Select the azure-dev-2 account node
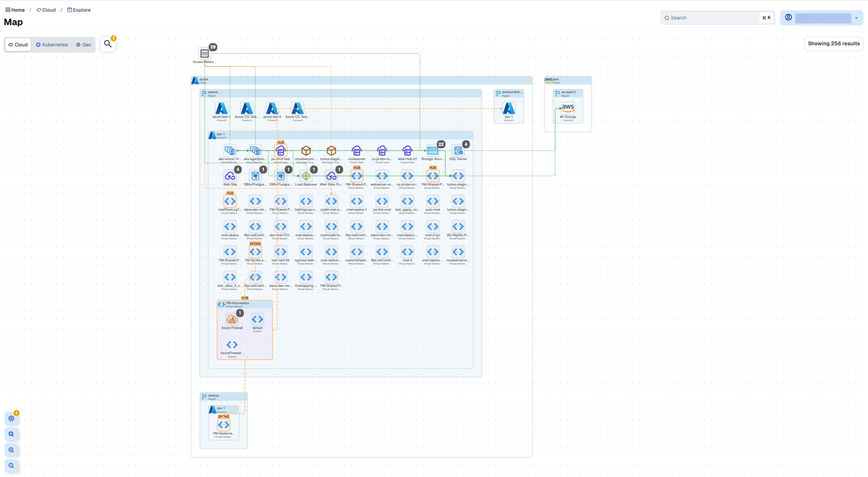The width and height of the screenshot is (868, 477). coord(272,108)
